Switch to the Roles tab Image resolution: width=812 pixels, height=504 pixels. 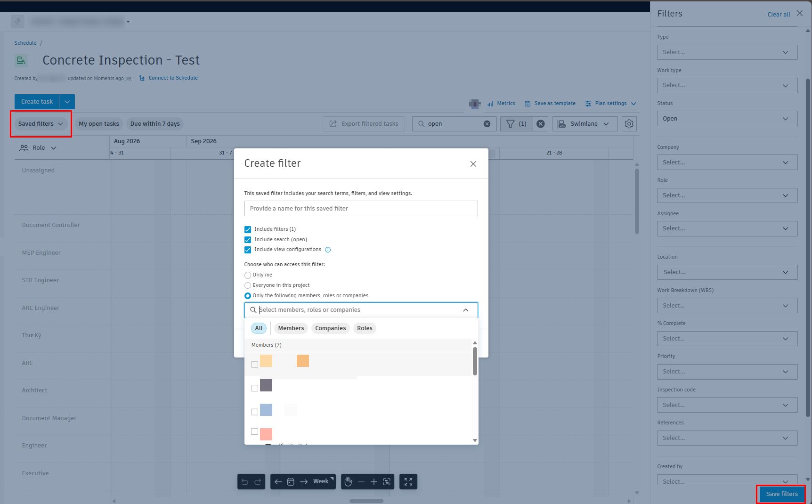click(x=365, y=328)
